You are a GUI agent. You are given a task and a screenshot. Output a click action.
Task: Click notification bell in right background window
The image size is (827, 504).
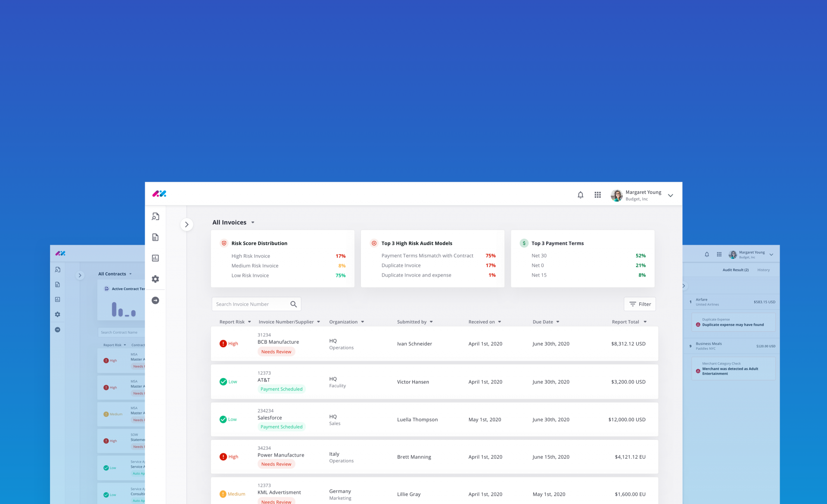pyautogui.click(x=707, y=255)
